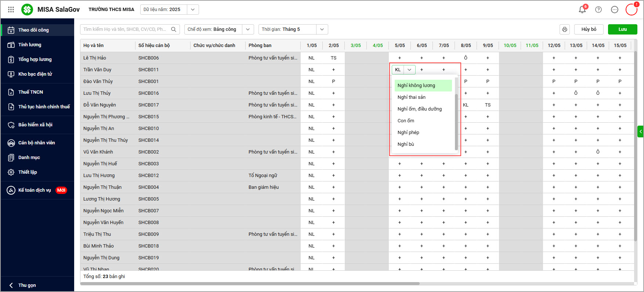Click the employee search input field
The height and width of the screenshot is (292, 644).
(125, 29)
